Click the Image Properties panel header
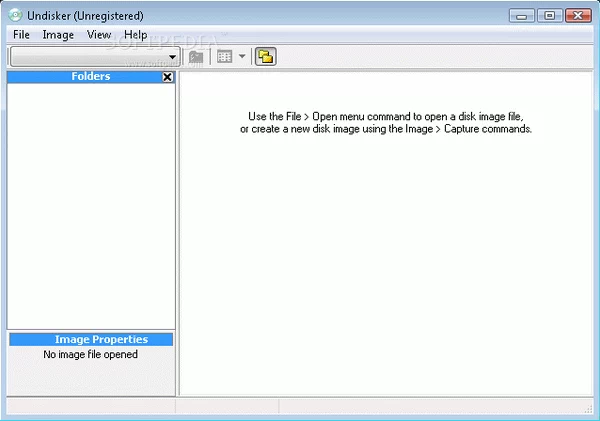Screen dimensions: 600x421 [91, 340]
